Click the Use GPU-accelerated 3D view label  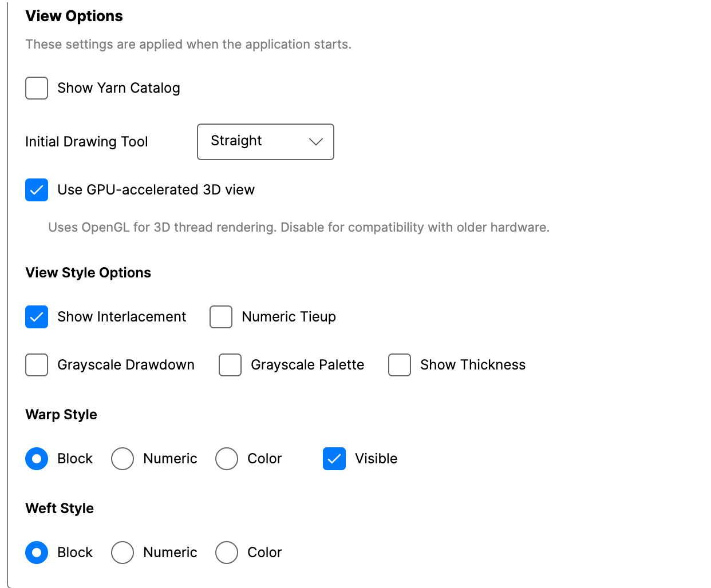[156, 190]
